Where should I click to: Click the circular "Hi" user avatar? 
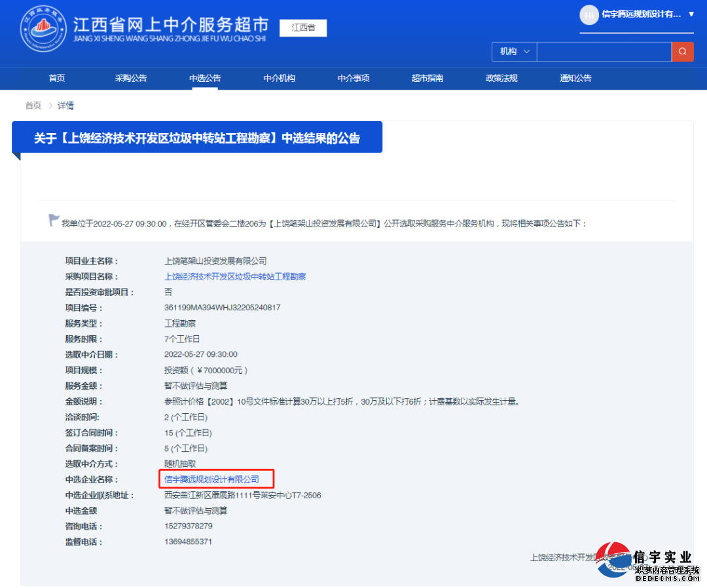point(589,15)
